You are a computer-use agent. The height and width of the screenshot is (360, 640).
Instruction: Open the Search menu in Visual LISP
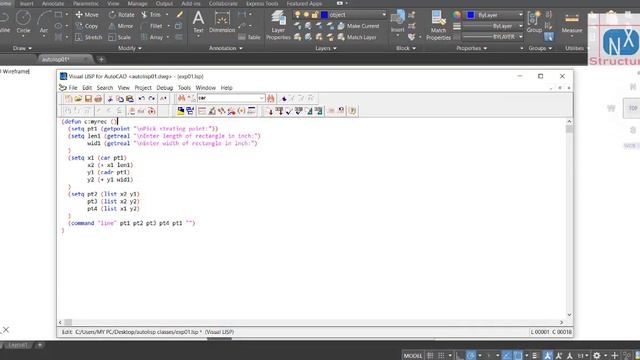pyautogui.click(x=104, y=88)
